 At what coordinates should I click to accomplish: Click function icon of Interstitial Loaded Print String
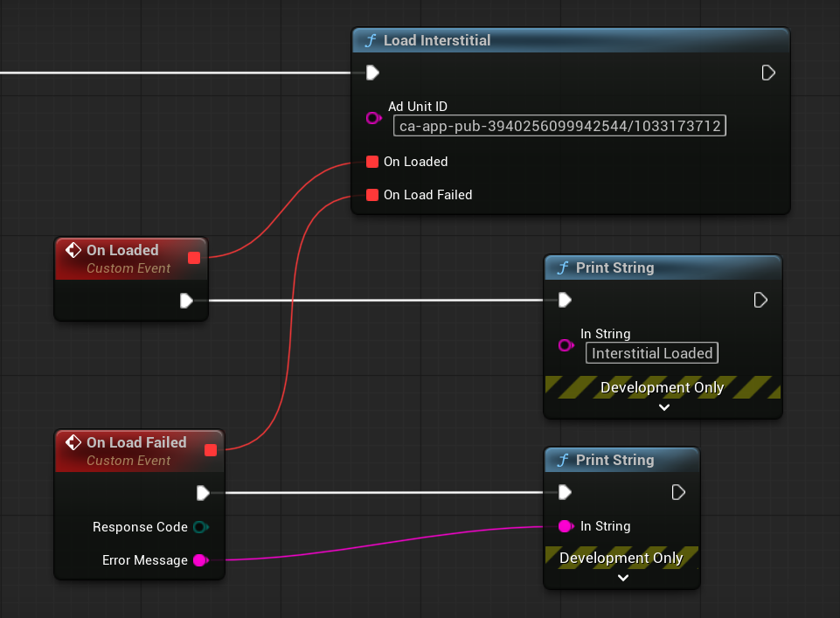[563, 267]
